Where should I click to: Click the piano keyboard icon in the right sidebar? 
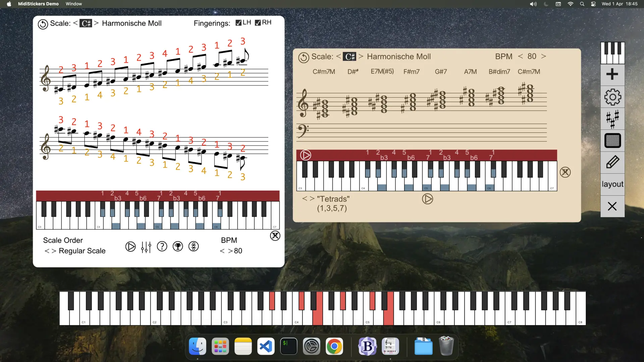pyautogui.click(x=612, y=53)
